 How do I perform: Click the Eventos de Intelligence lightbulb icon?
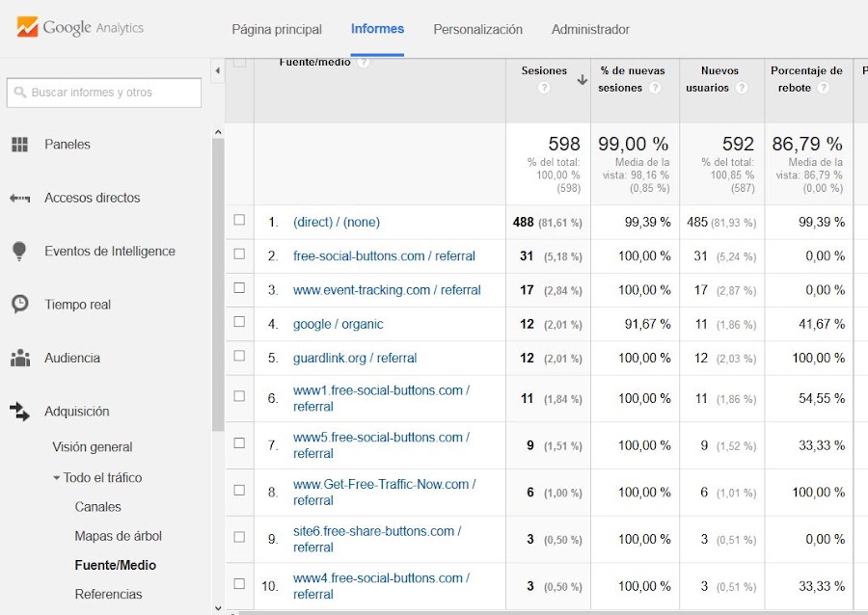19,251
